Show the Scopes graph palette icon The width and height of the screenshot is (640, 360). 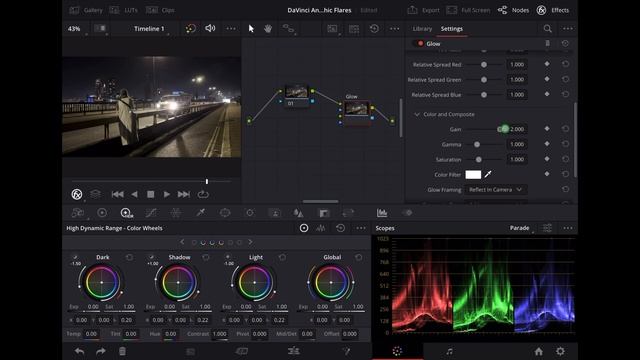pyautogui.click(x=382, y=213)
